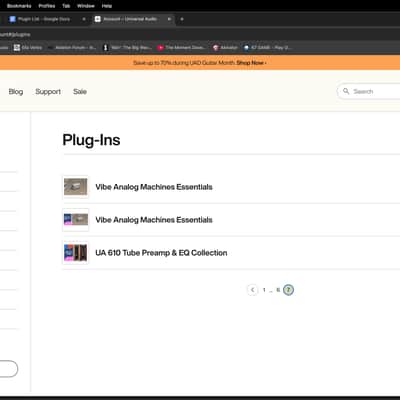
Task: Click the magnifying glass search icon
Action: [346, 91]
